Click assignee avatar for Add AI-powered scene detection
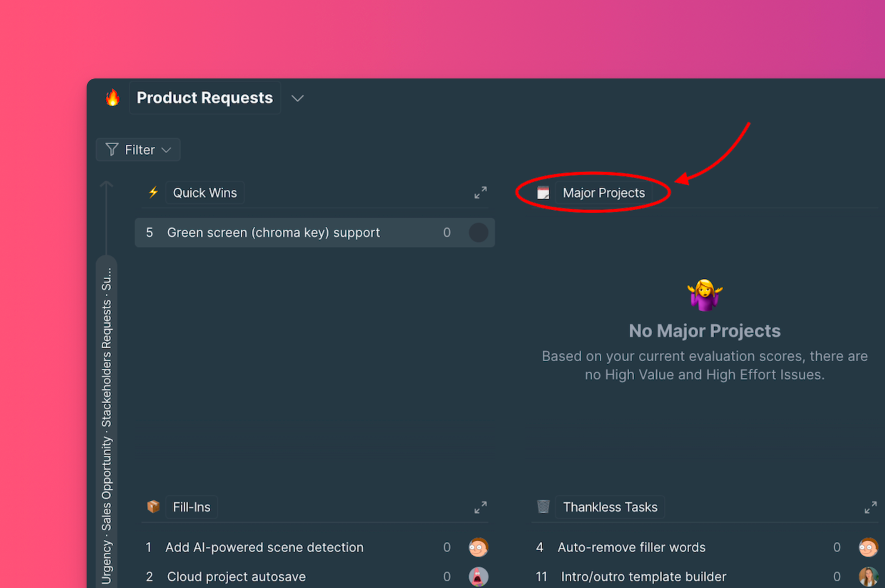The width and height of the screenshot is (885, 588). 478,547
